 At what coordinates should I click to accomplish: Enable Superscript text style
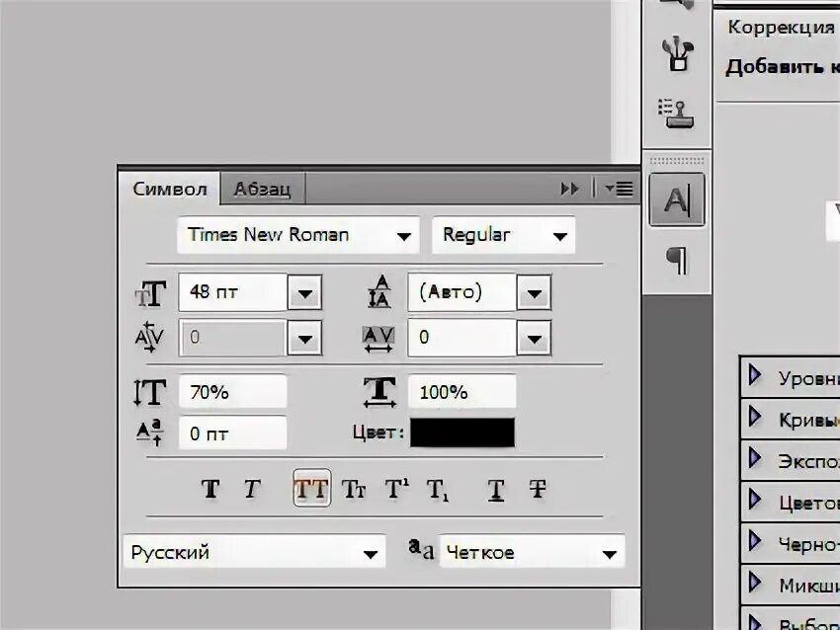(396, 489)
